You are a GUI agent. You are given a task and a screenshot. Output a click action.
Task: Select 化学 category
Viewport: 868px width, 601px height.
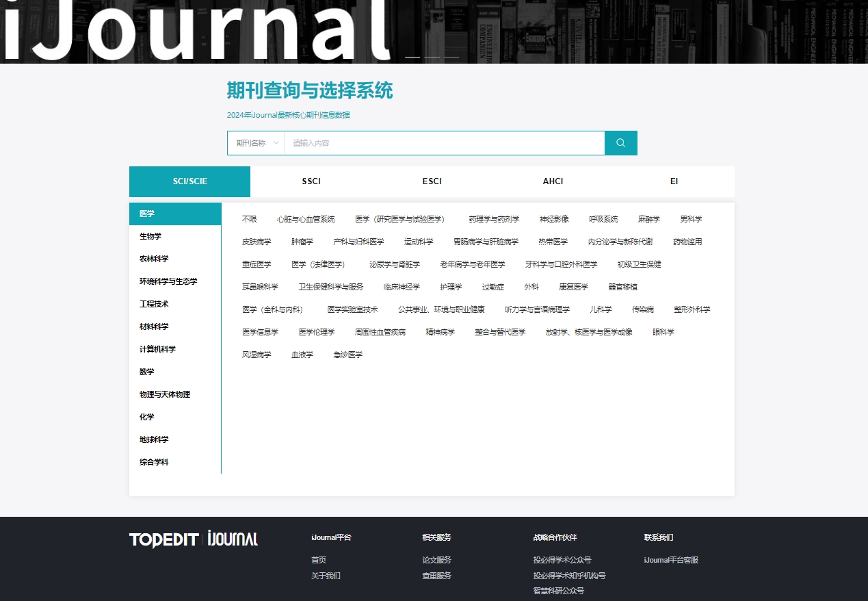175,417
